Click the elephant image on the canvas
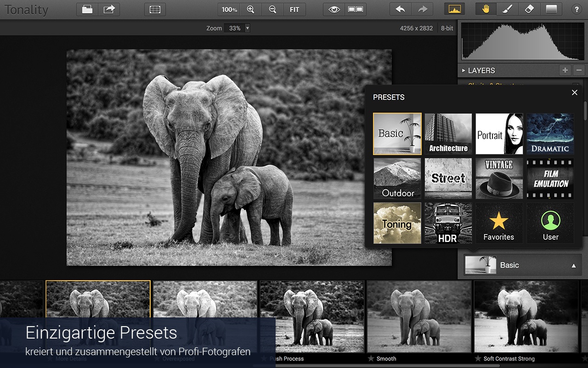The height and width of the screenshot is (368, 588). point(229,157)
